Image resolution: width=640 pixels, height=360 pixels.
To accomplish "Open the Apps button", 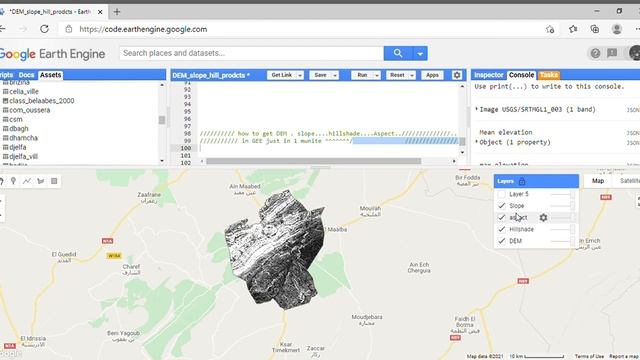I will (432, 75).
